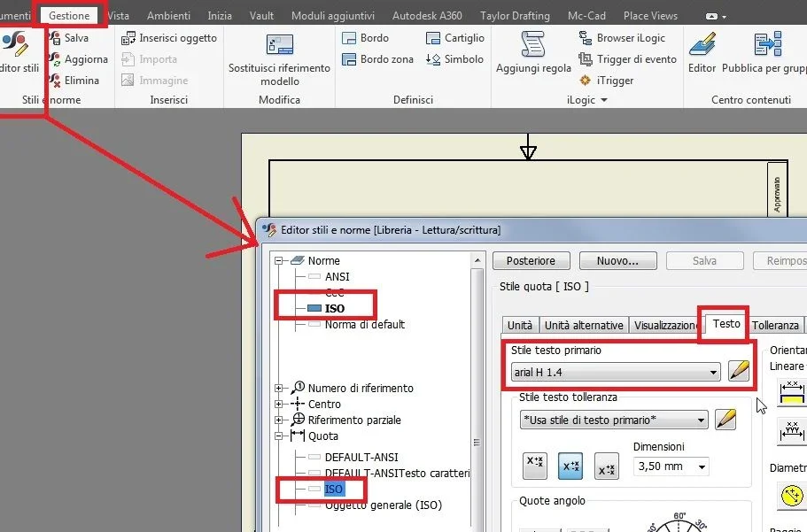Open the Vista ribbon tab
Image resolution: width=807 pixels, height=532 pixels.
pyautogui.click(x=119, y=15)
